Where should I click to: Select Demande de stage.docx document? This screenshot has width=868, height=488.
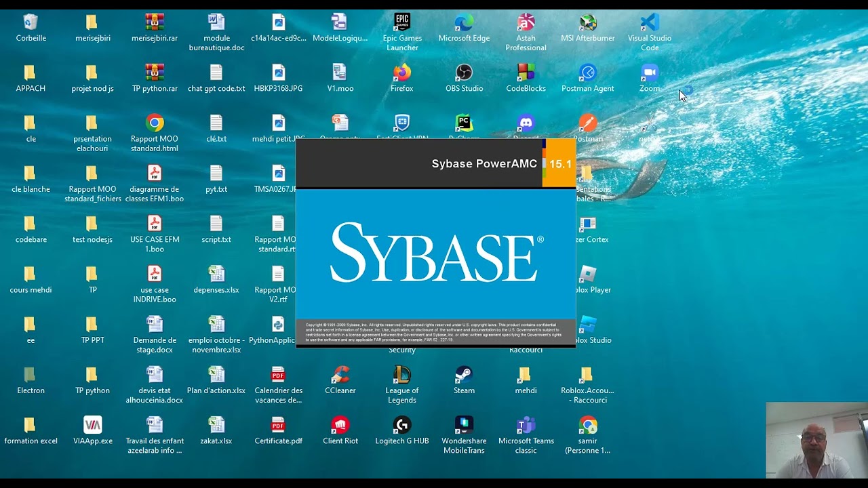[x=155, y=334]
